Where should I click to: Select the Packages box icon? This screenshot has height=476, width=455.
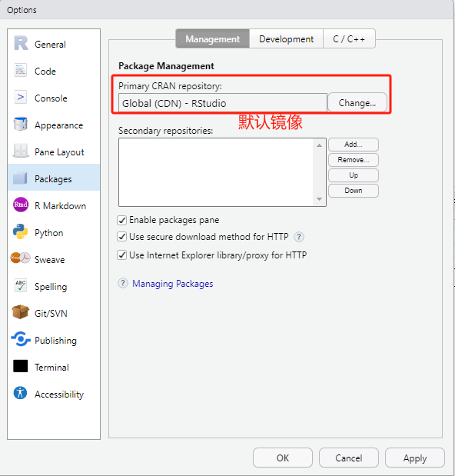coord(21,178)
